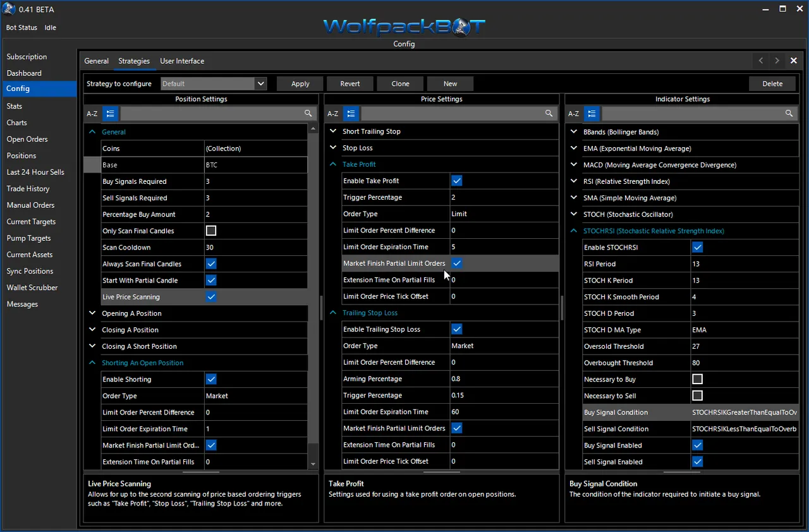Collapse Take Profit section
Viewport: 809px width, 532px height.
pos(333,164)
